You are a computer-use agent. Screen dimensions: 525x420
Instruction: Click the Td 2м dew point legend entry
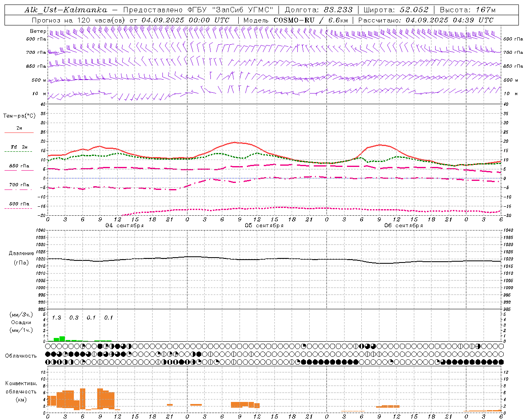click(19, 147)
